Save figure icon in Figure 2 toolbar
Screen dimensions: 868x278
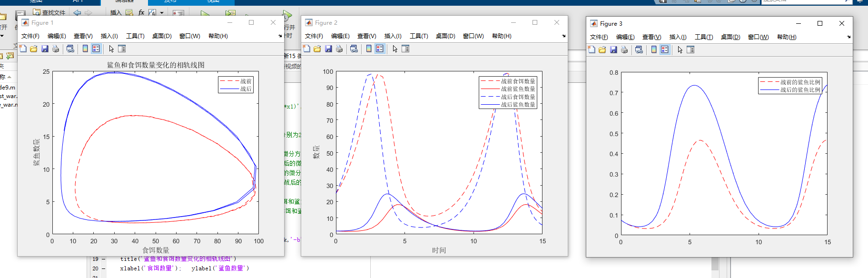(x=328, y=49)
